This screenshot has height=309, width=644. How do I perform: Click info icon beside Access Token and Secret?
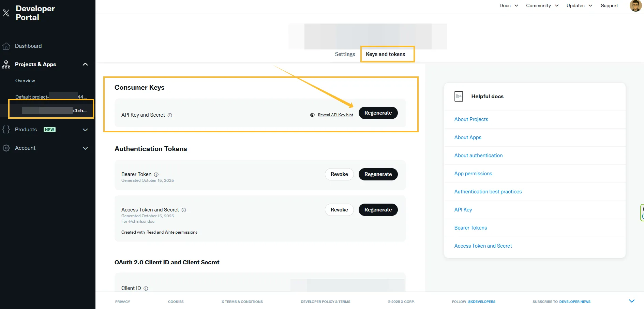tap(184, 210)
